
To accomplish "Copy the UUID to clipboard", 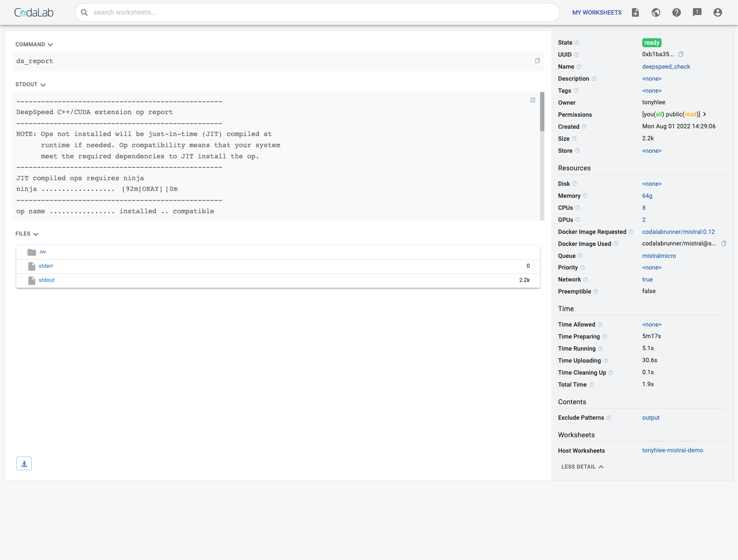I will [x=681, y=54].
